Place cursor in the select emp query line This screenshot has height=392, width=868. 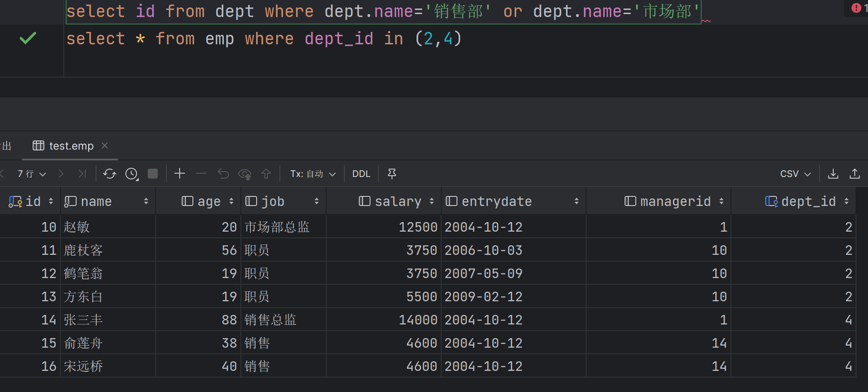tap(264, 39)
